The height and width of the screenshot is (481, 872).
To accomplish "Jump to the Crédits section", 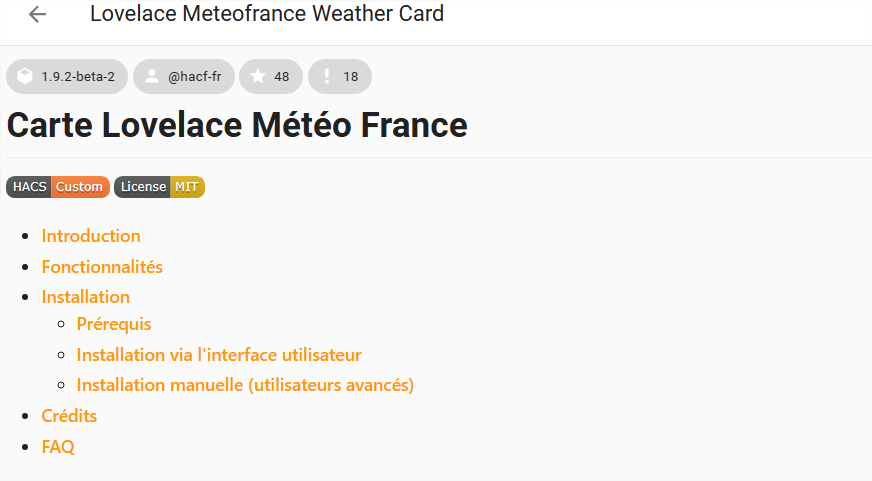I will 70,416.
